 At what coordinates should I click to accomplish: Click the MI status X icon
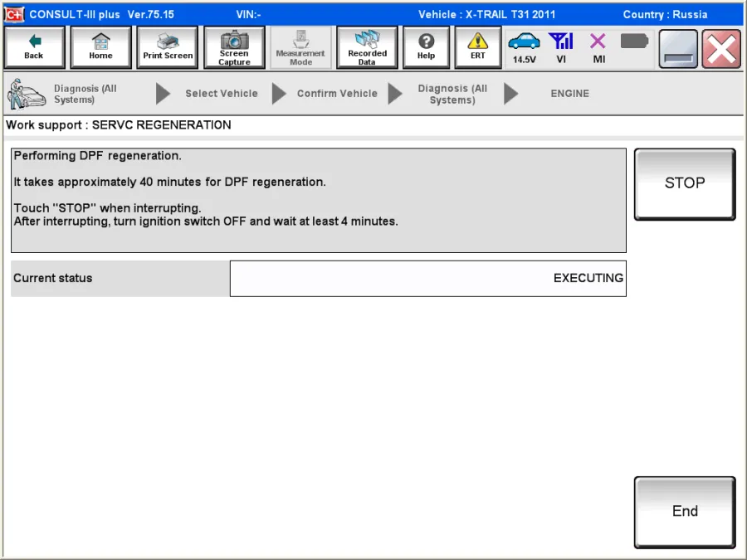pyautogui.click(x=598, y=47)
